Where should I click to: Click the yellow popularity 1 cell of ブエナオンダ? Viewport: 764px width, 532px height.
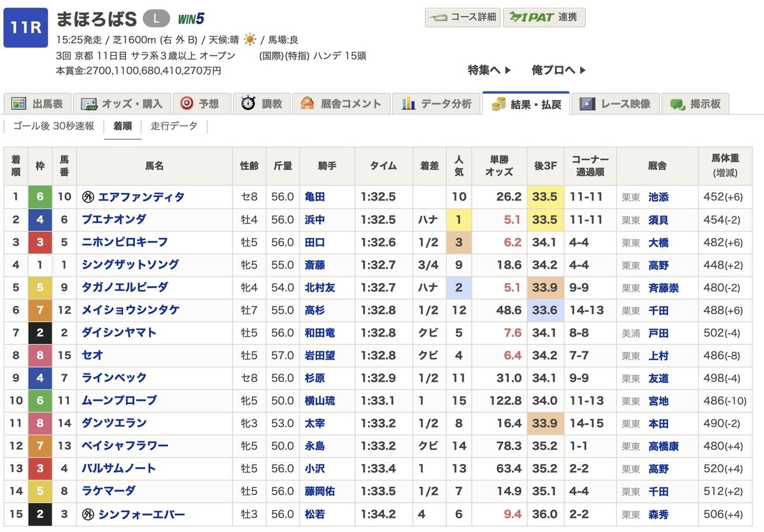459,220
